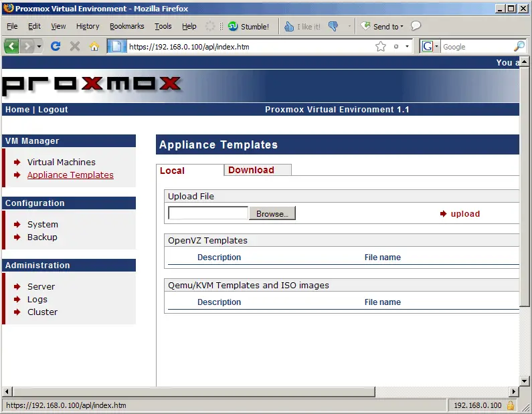Click Qemu/KVM section Description header
Screen dimensions: 532x414
219,302
